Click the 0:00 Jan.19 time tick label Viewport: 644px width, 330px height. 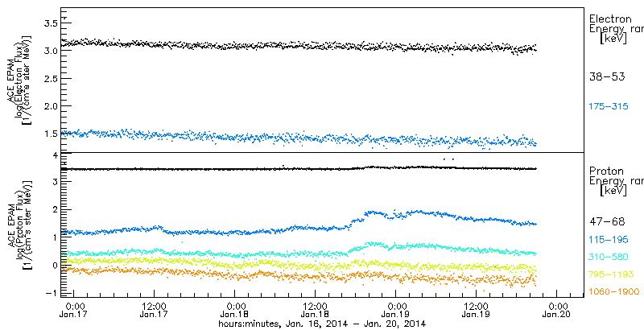click(x=395, y=311)
